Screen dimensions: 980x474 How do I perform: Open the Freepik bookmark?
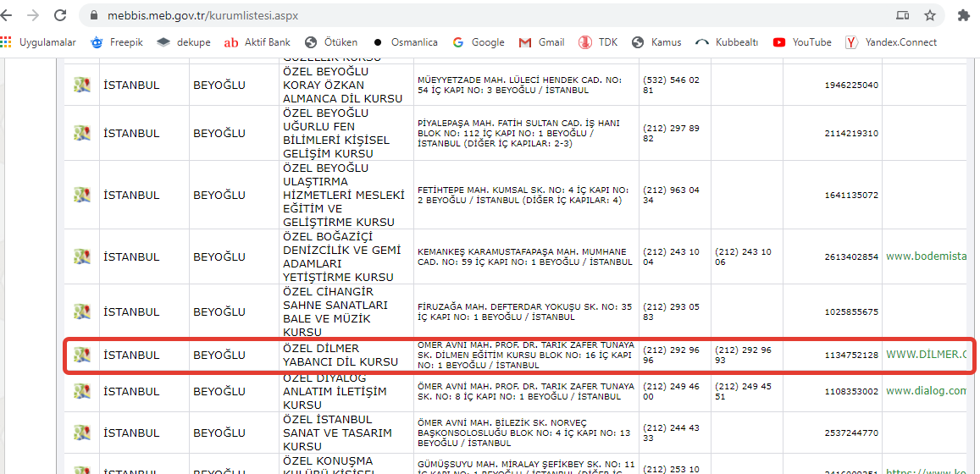117,42
